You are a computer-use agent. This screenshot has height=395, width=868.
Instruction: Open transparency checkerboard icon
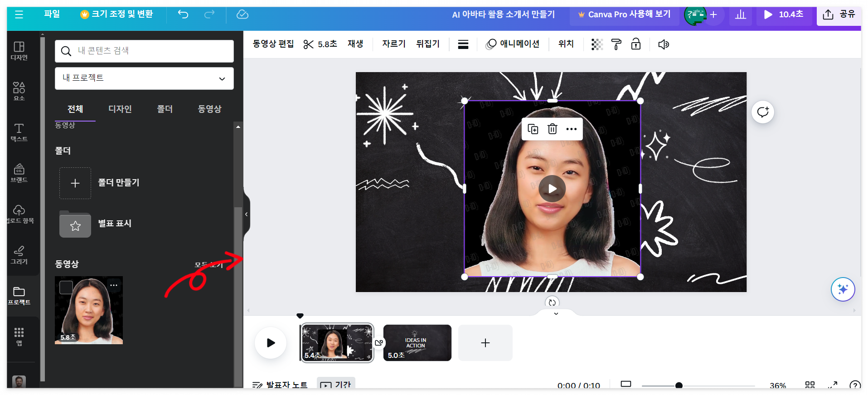tap(597, 44)
